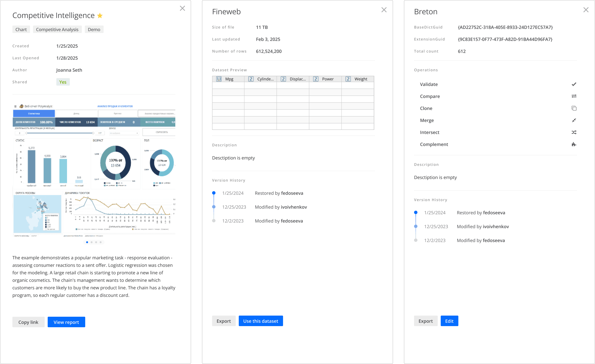595x364 pixels.
Task: Click the Mpg column type icon
Action: (219, 79)
